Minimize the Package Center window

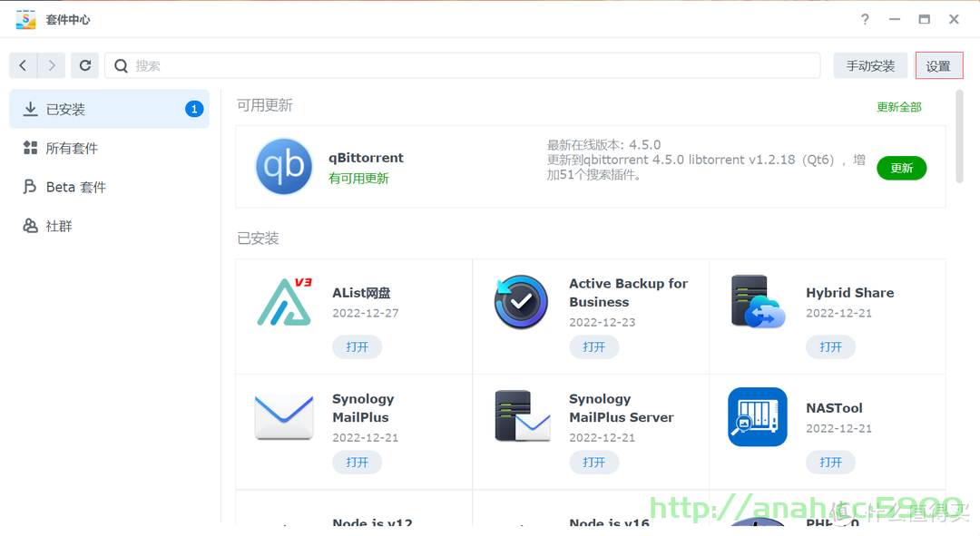[895, 19]
